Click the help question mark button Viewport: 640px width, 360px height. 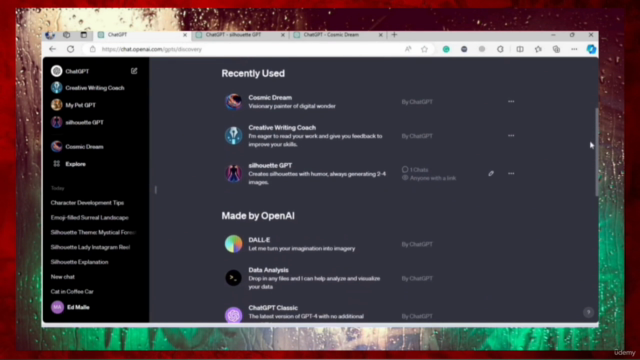point(588,312)
